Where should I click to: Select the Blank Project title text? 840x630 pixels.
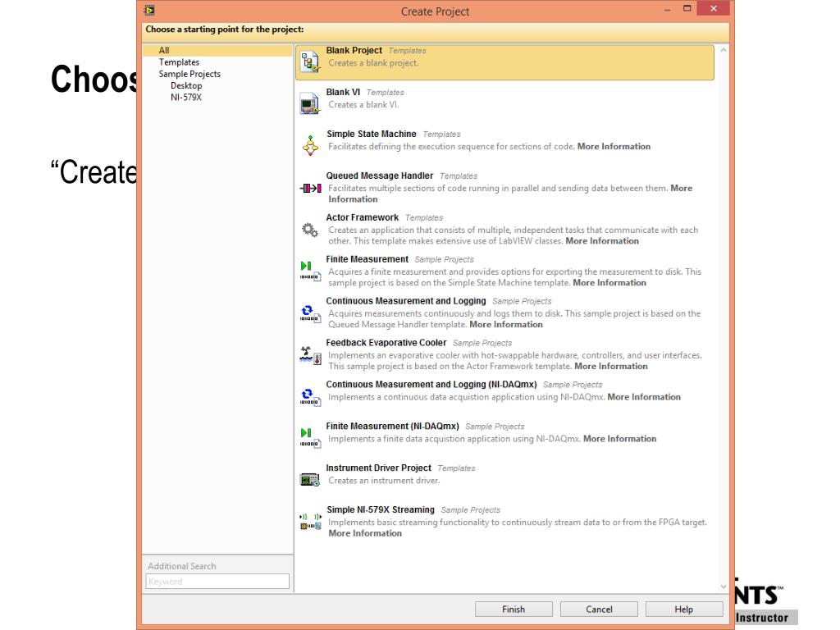(x=354, y=50)
